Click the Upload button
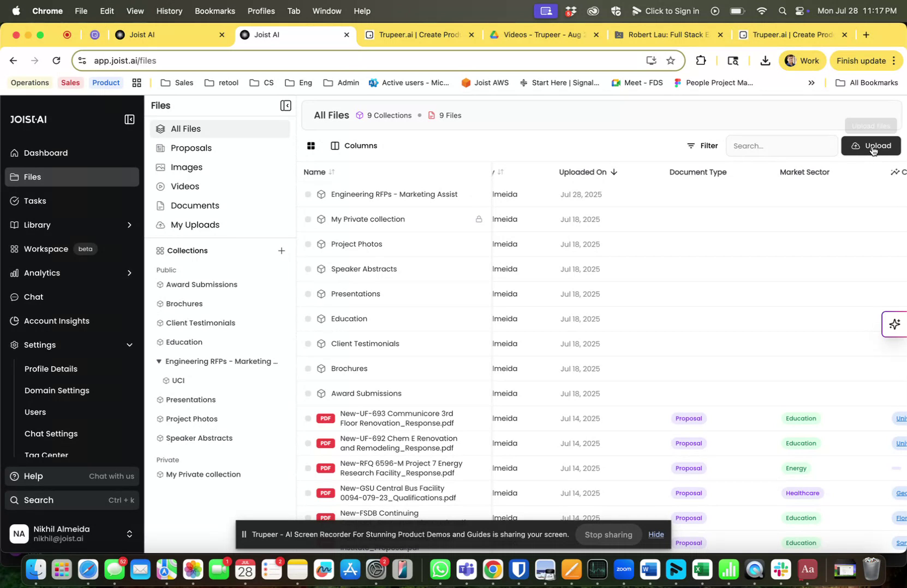This screenshot has width=907, height=588. point(872,146)
